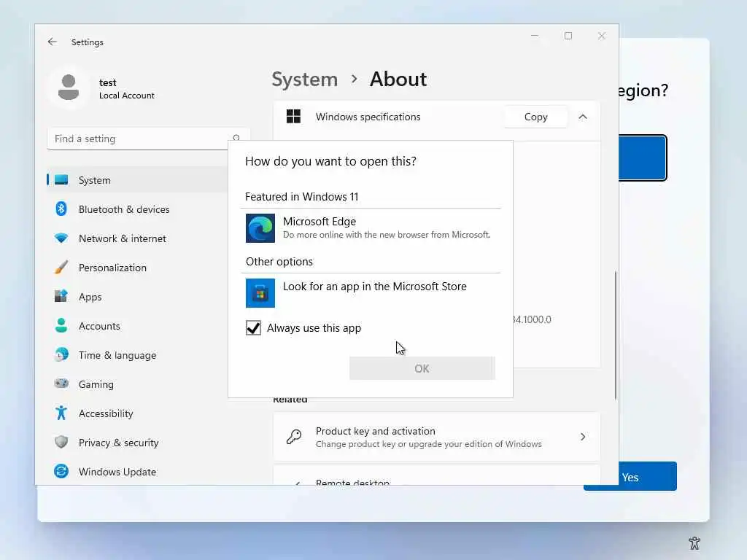Click the test user avatar icon

point(69,87)
